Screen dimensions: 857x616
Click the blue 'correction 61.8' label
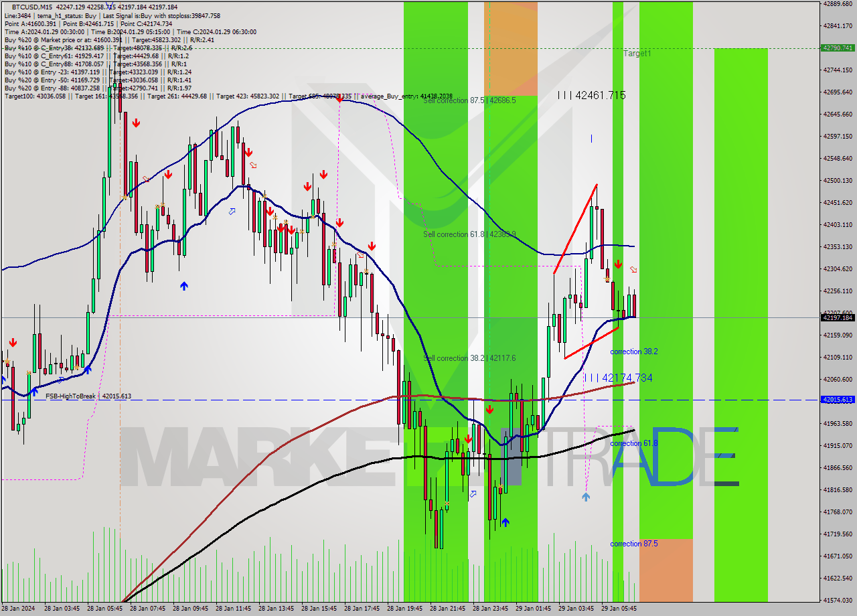point(634,443)
